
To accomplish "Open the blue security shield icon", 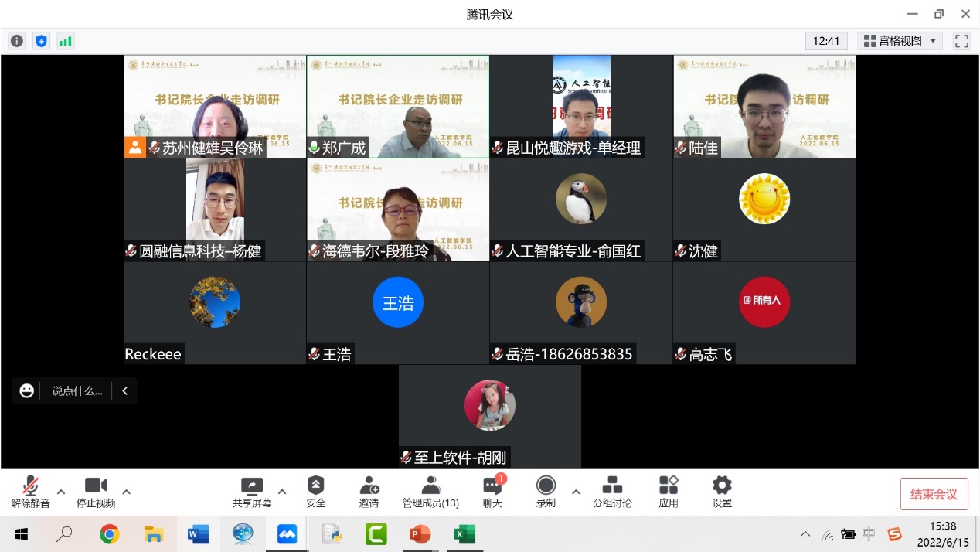I will (42, 41).
